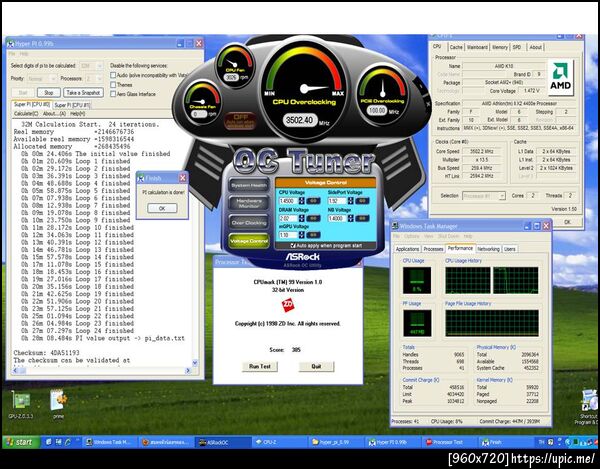
Task: Open Hardware Monitor panel in OC Tuner
Action: [249, 203]
